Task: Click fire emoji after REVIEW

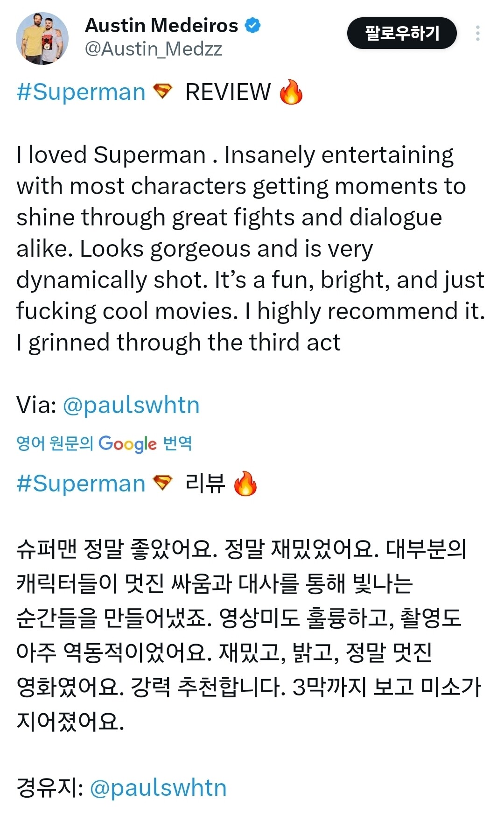Action: (x=291, y=92)
